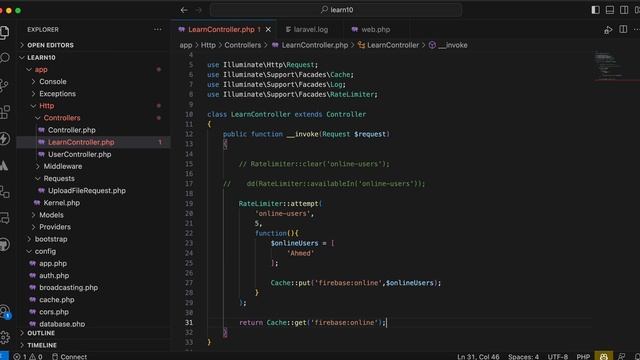Open Source Control view in activity bar

pos(4,85)
